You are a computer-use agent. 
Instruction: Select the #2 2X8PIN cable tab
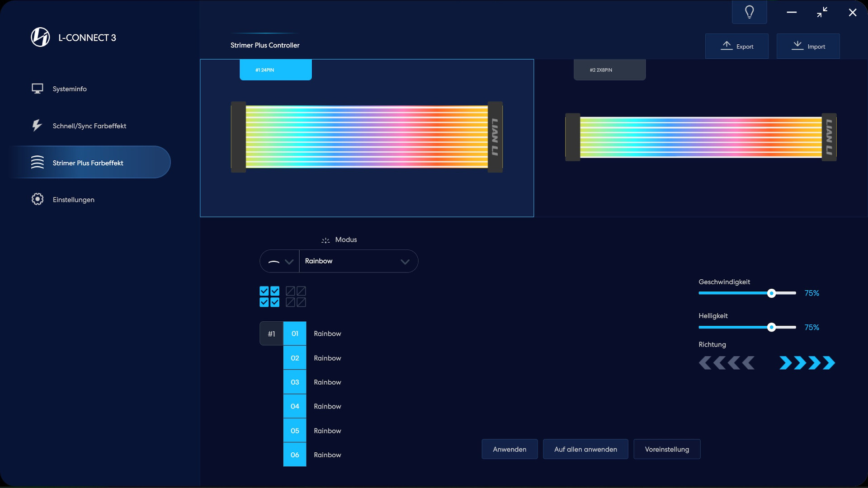610,70
